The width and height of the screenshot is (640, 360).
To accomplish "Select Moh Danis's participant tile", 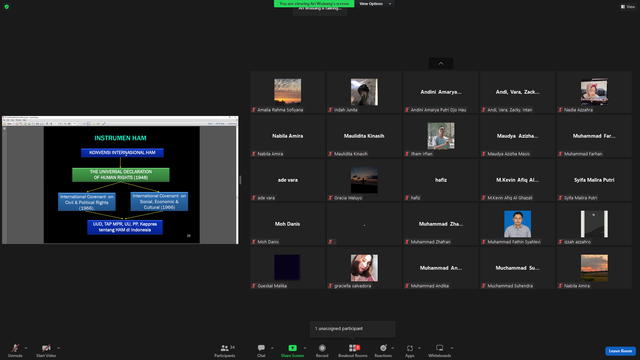I will click(x=288, y=224).
